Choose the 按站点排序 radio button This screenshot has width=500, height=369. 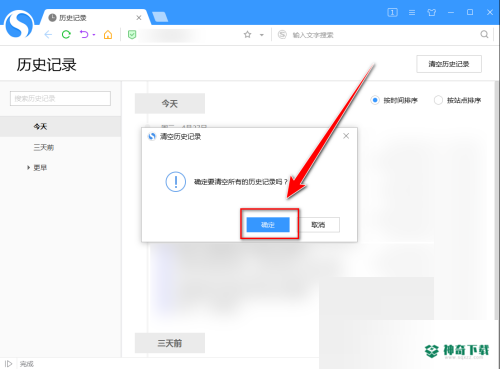point(438,100)
